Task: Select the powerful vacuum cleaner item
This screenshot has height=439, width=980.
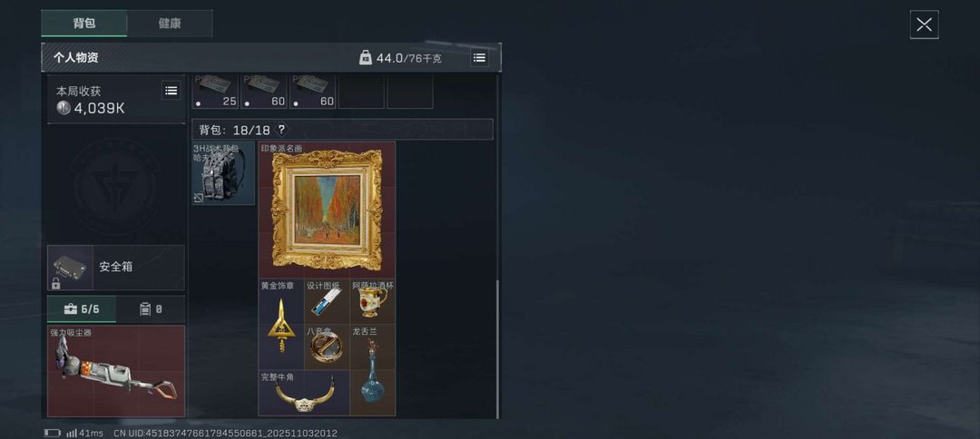Action: pyautogui.click(x=115, y=371)
